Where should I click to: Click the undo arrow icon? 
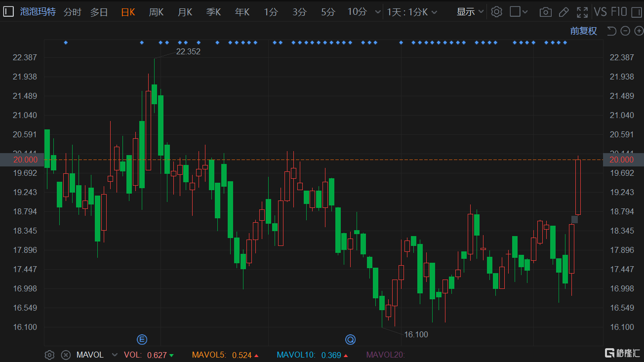[611, 31]
